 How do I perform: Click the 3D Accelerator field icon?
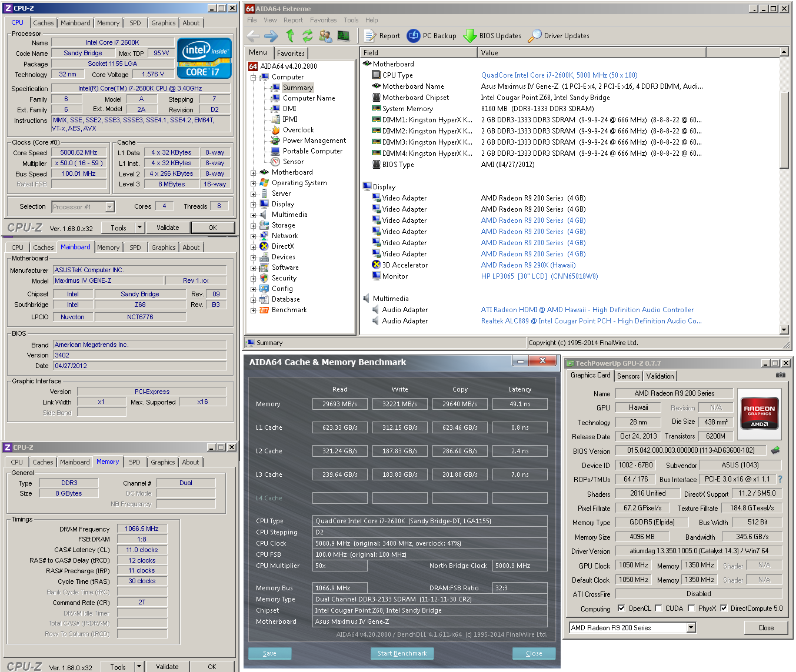coord(377,265)
